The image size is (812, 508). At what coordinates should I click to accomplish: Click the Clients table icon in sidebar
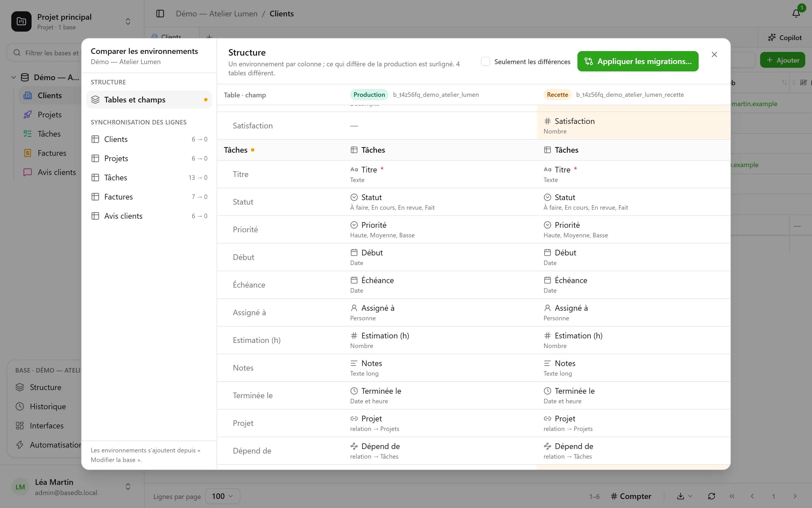[x=28, y=95]
